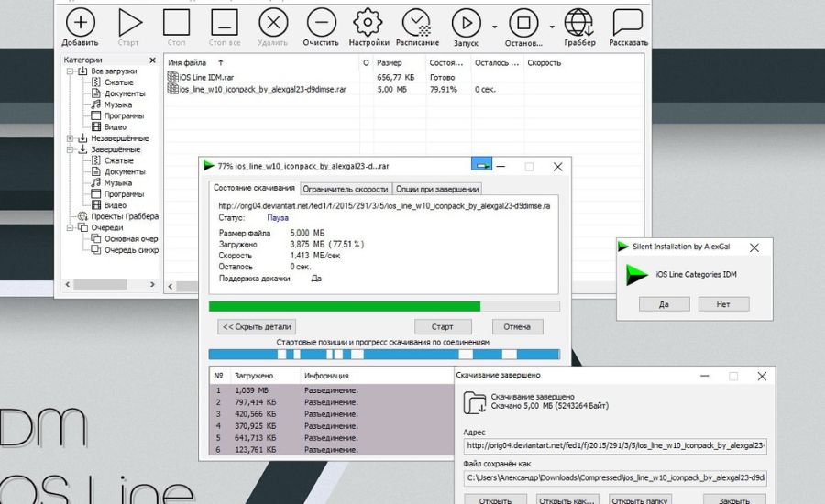Click Старт button in download dialog
The height and width of the screenshot is (504, 825).
click(x=443, y=327)
